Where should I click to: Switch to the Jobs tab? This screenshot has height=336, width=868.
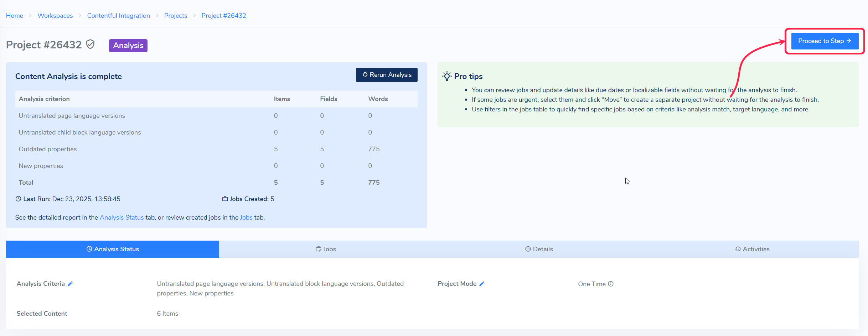326,249
